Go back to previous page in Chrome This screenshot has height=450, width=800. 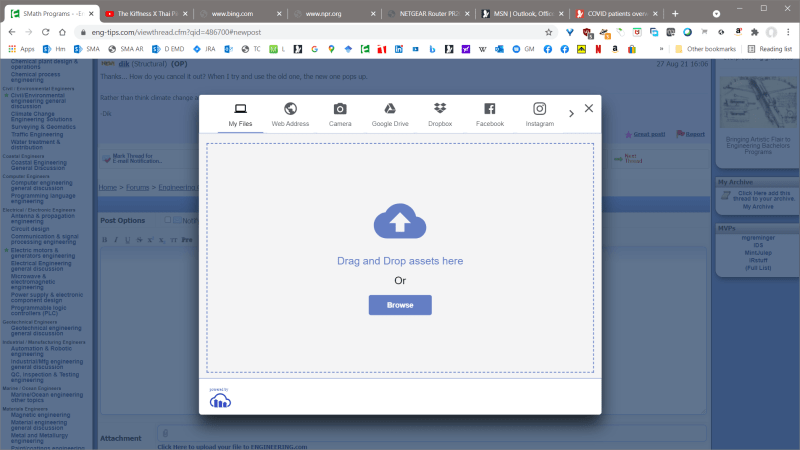click(x=12, y=32)
